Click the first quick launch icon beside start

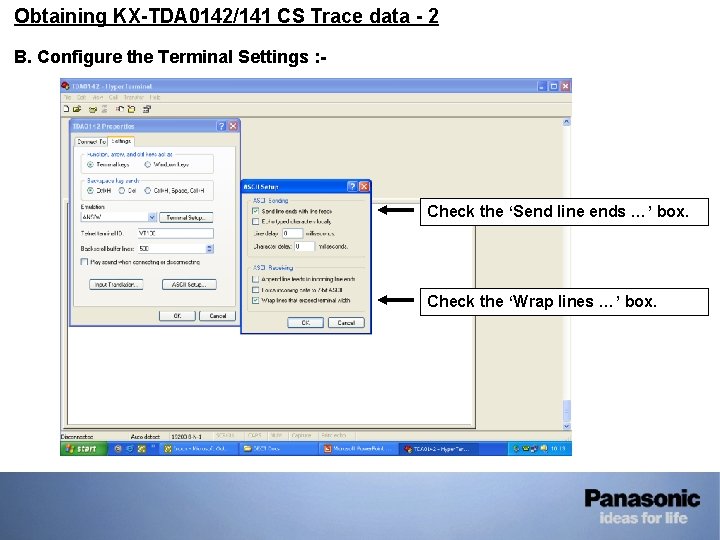118,449
